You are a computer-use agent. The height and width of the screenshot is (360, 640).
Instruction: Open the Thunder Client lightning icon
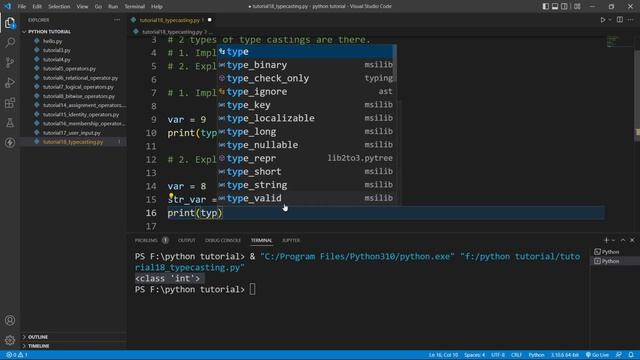pos(10,142)
